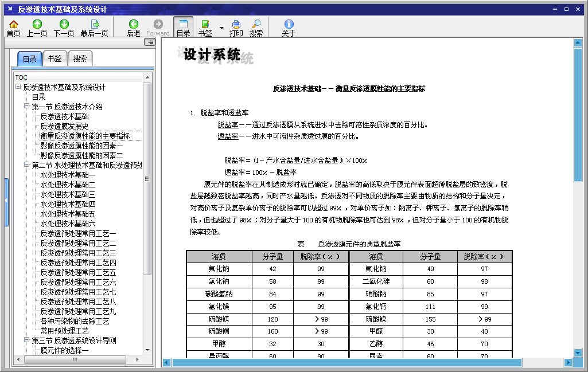Open 影像反渗透膜性能的因素一 tree item
Screen dimensions: 588x372
[82, 146]
